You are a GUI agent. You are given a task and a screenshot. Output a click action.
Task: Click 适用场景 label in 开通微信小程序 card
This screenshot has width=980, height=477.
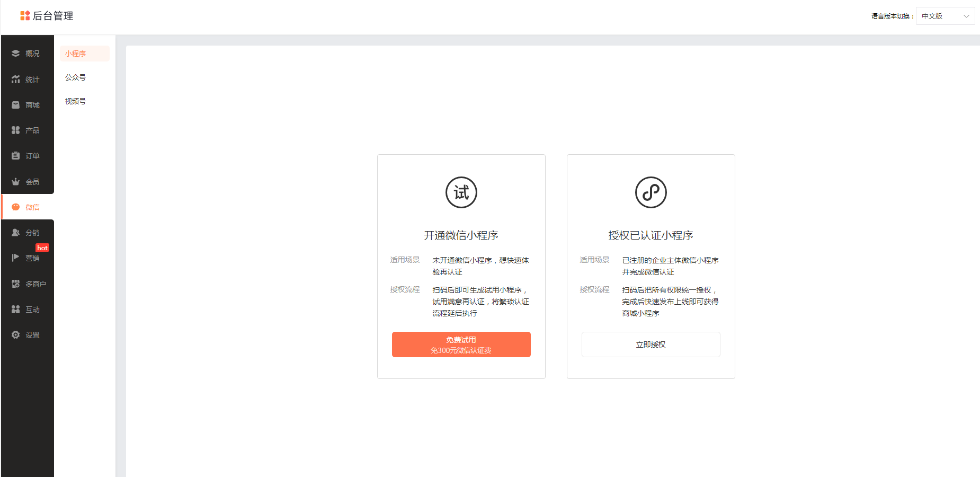click(x=405, y=260)
